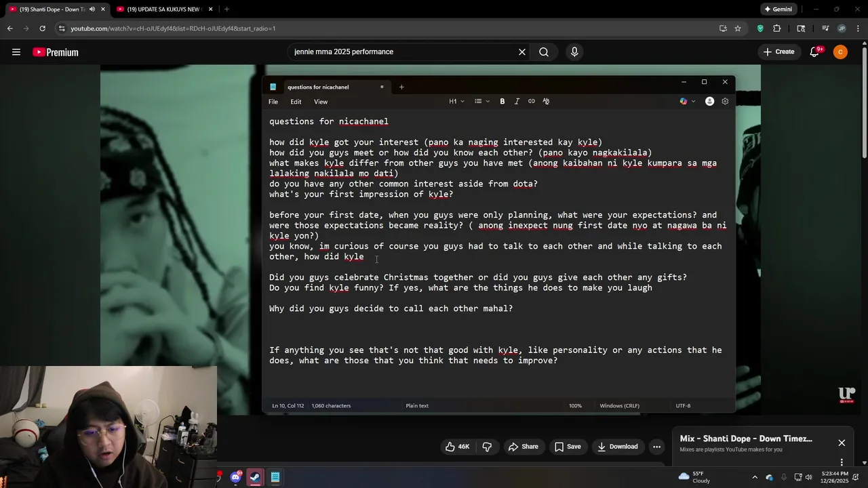Click Ln 10, Col 112 status
868x488 pixels.
[288, 406]
